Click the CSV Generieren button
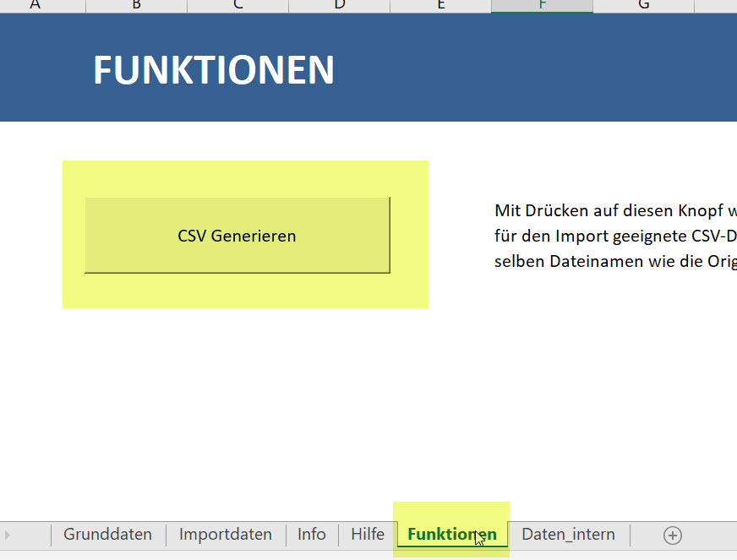737x560 pixels. tap(237, 236)
